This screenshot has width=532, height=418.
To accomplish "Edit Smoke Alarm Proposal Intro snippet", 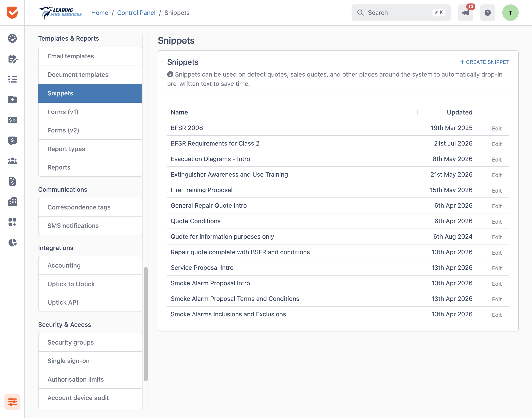I will [497, 284].
